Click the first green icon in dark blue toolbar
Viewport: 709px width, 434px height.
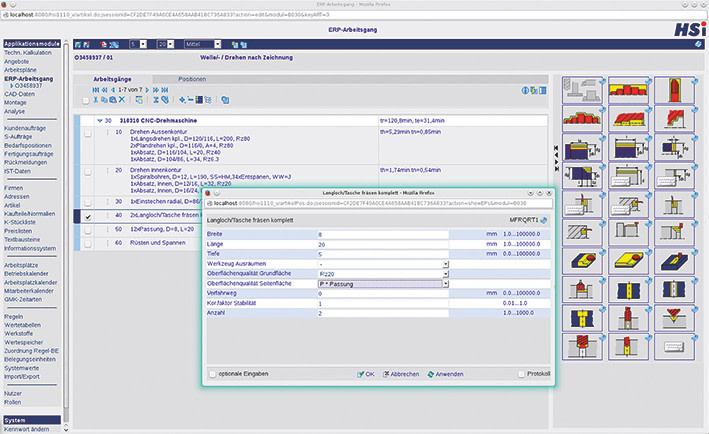78,44
